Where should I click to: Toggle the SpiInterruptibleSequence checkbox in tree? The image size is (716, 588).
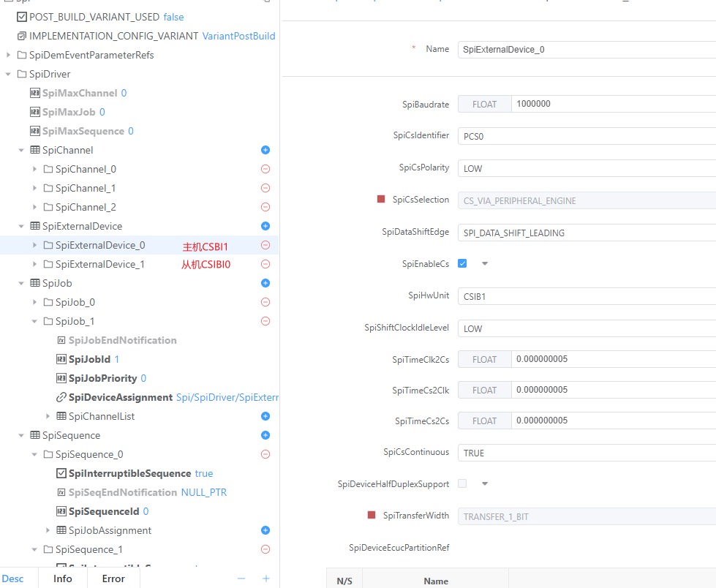click(x=61, y=473)
